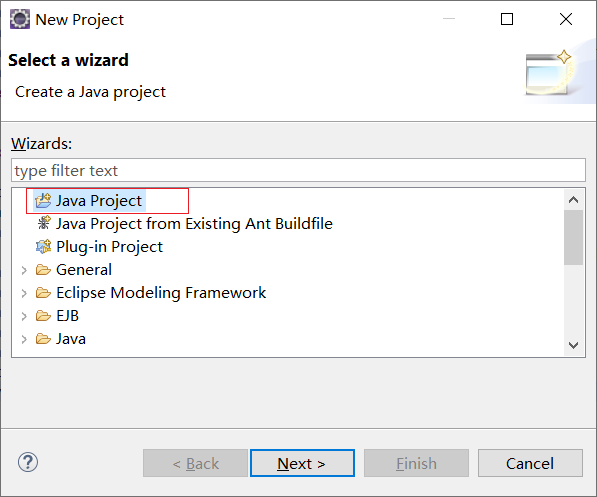Image resolution: width=597 pixels, height=497 pixels.
Task: Click the Next button
Action: (302, 463)
